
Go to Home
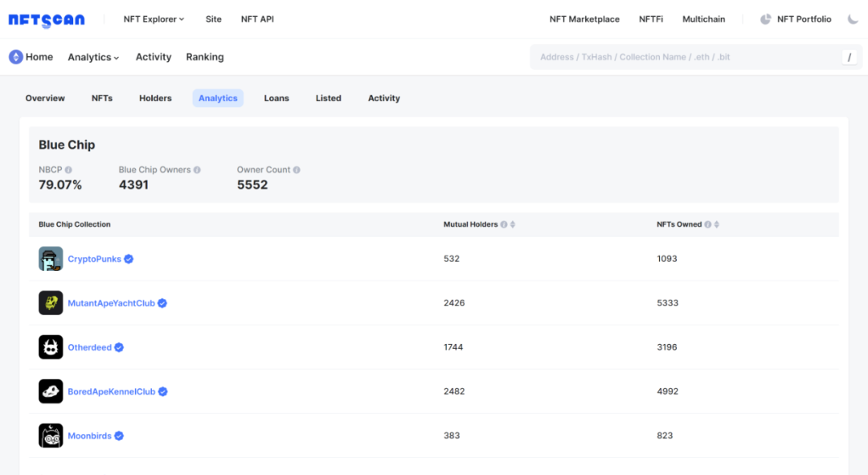point(39,57)
